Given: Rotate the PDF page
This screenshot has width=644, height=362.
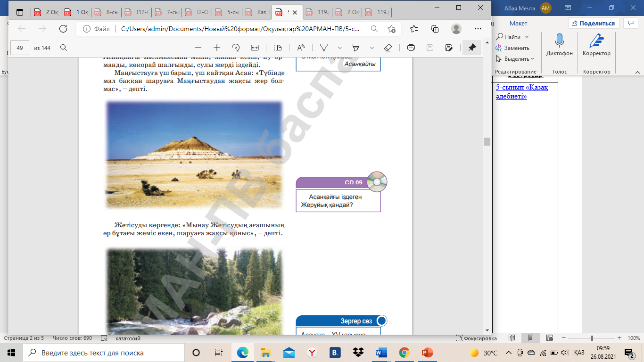Looking at the screenshot, I should tap(236, 48).
